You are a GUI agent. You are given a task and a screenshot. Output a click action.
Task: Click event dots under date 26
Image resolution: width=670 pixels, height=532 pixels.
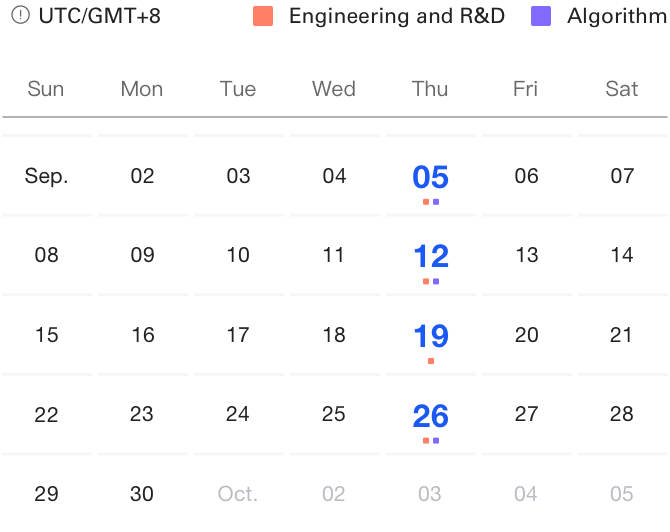point(431,440)
